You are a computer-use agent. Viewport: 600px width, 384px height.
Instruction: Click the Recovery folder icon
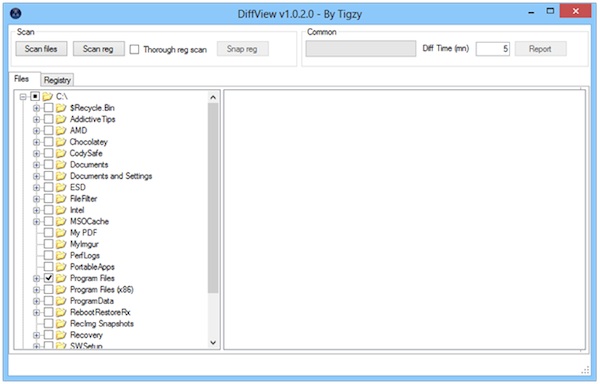coord(61,335)
